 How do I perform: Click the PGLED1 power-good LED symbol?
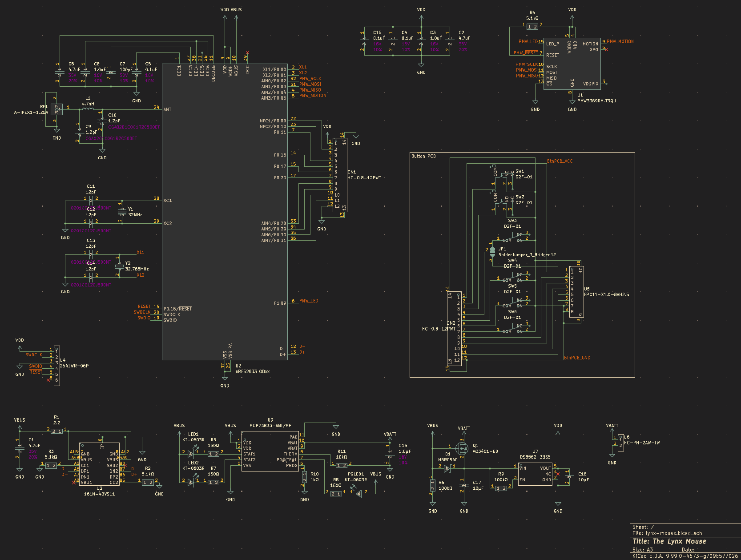(x=358, y=492)
